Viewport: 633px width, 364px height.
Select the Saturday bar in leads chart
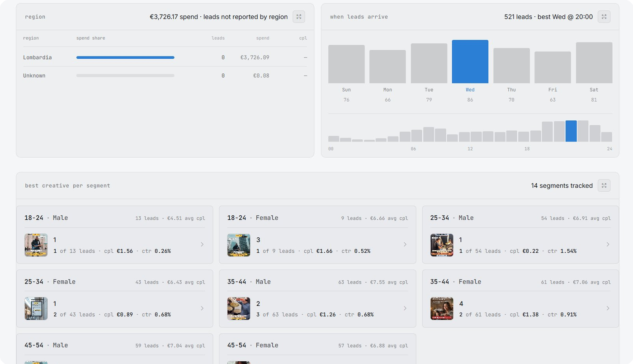(594, 63)
